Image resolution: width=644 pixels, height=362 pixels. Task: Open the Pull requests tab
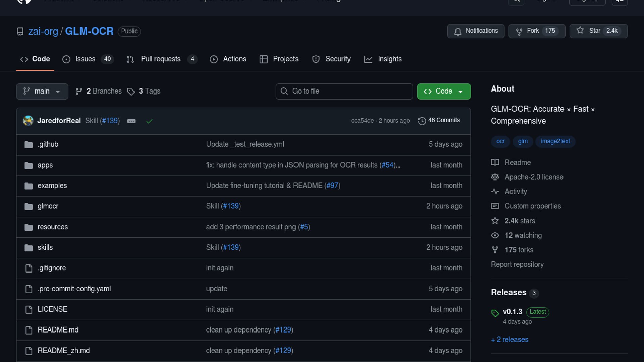pos(160,59)
